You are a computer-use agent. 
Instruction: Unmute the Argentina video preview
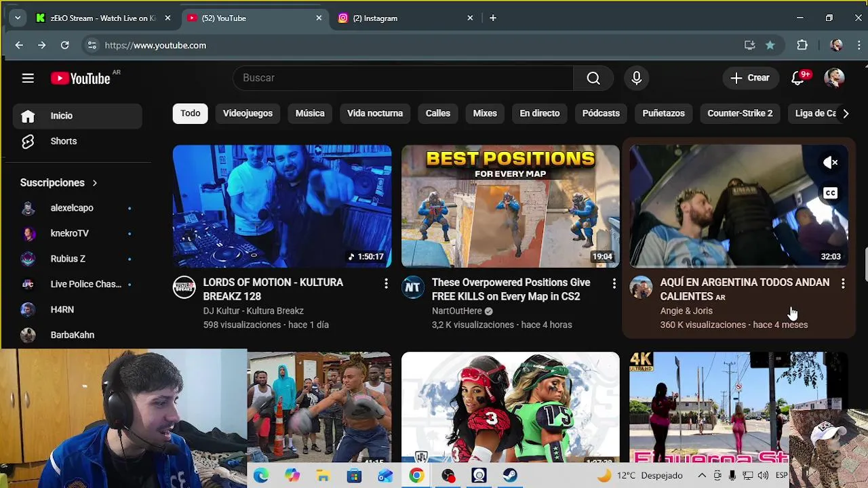(x=831, y=163)
